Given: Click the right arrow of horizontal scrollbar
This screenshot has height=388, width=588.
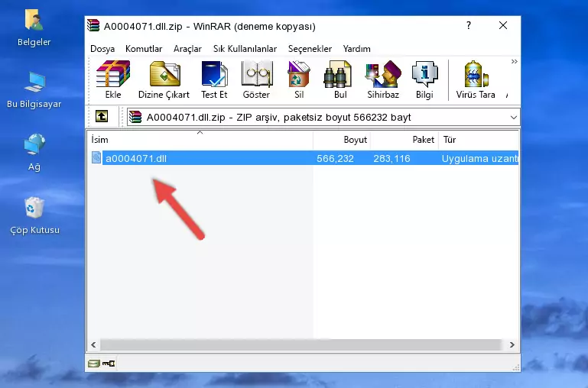Looking at the screenshot, I should click(512, 344).
